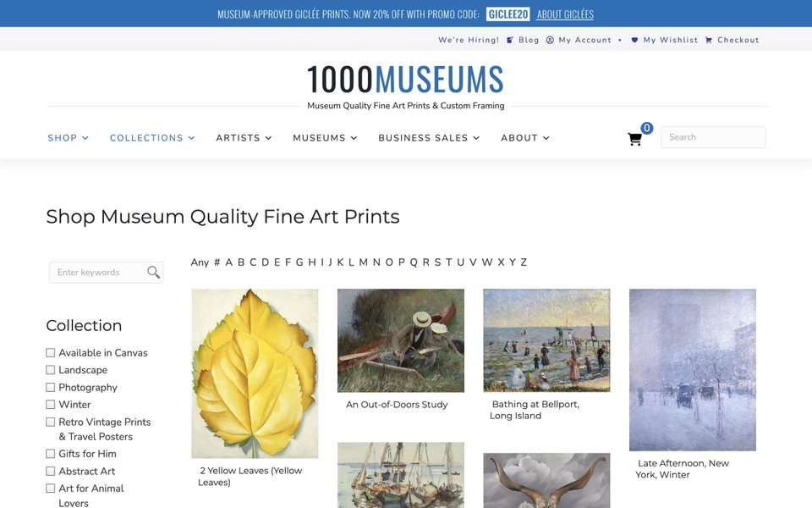Tick the Photography checkbox
The height and width of the screenshot is (508, 812).
[x=50, y=387]
